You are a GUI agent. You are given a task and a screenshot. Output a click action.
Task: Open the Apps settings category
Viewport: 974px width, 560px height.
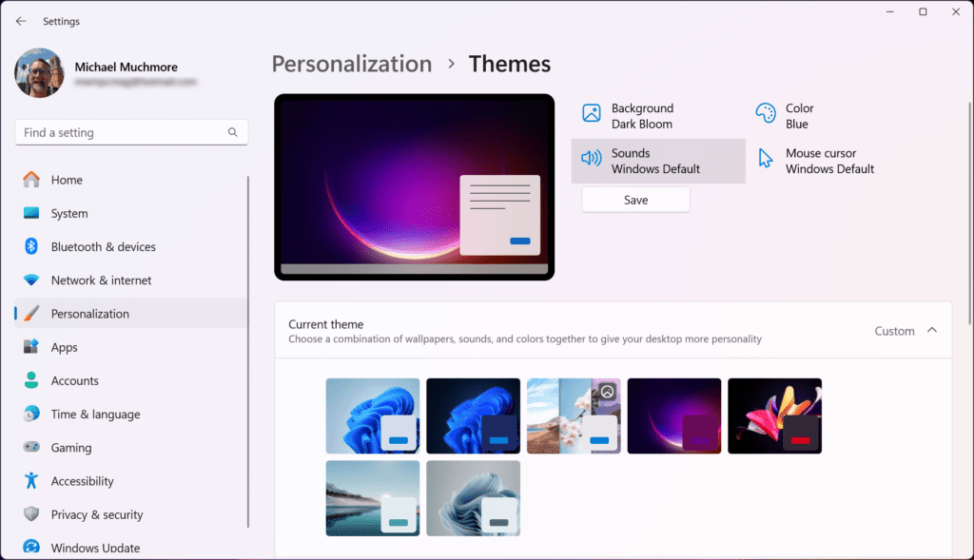coord(131,347)
